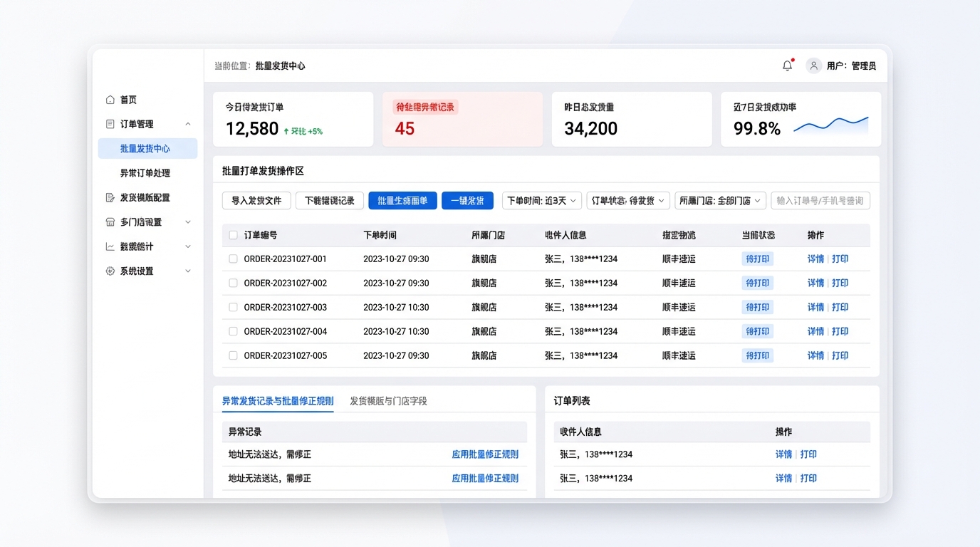
Task: Switch to the 发货模版与门店字段 tab
Action: point(388,401)
